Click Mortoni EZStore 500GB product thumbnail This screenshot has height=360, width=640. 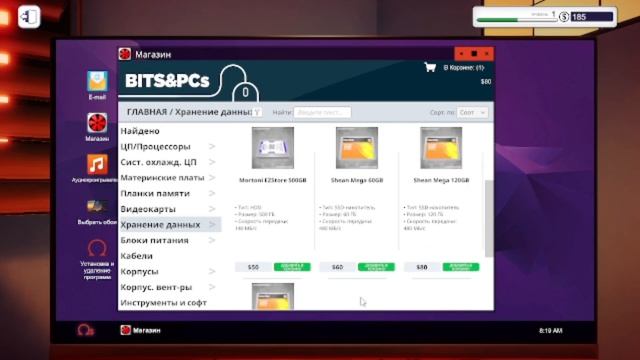[273, 148]
